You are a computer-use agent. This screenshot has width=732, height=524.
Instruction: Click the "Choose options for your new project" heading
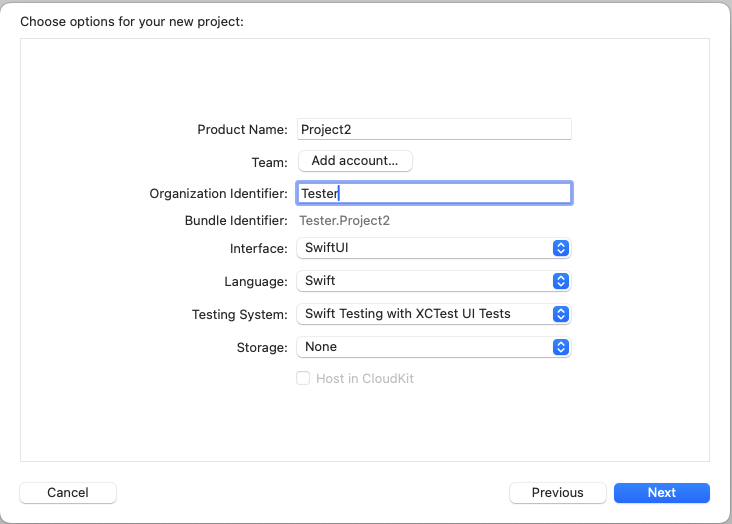132,20
